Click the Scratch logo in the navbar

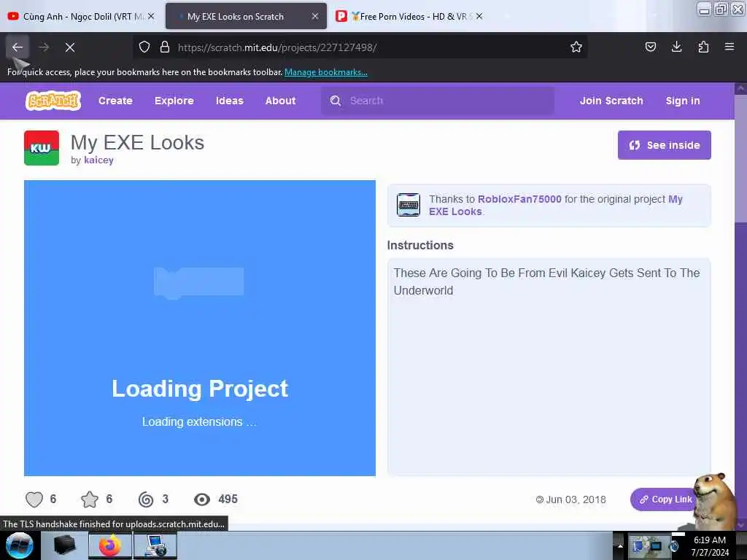53,101
